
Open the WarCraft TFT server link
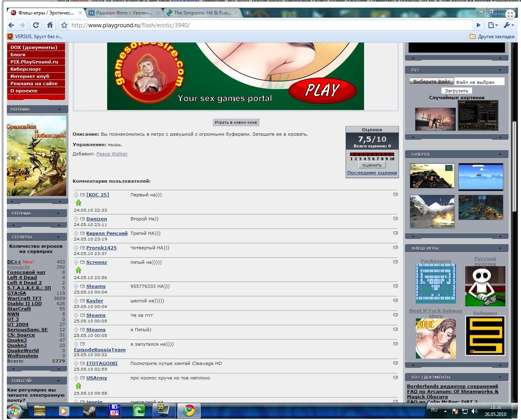tap(24, 298)
